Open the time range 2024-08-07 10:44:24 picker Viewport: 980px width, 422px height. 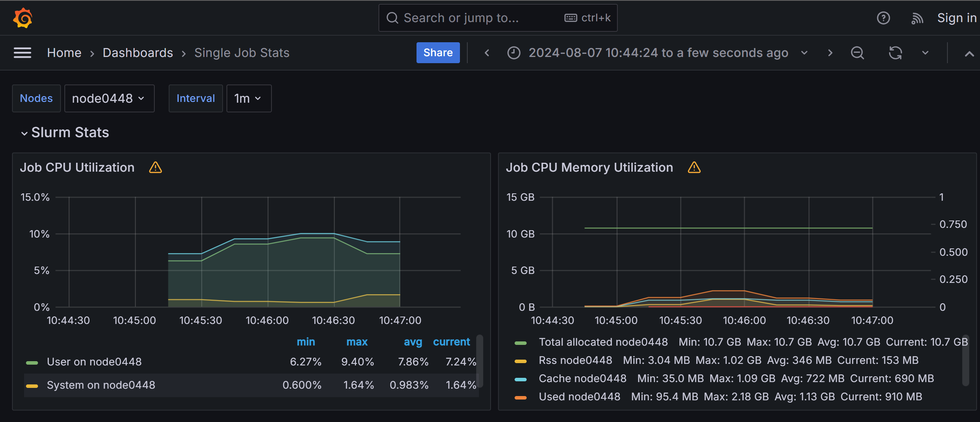pos(658,53)
